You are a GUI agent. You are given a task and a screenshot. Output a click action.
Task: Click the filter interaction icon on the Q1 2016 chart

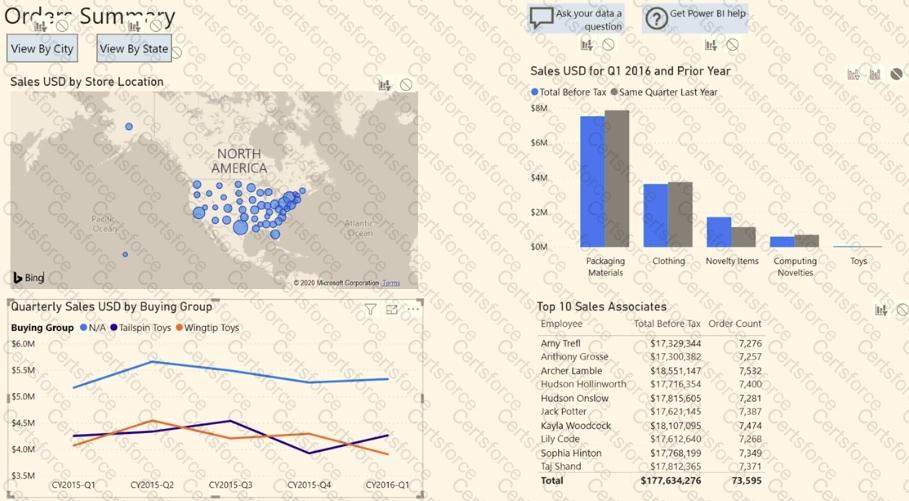[854, 75]
